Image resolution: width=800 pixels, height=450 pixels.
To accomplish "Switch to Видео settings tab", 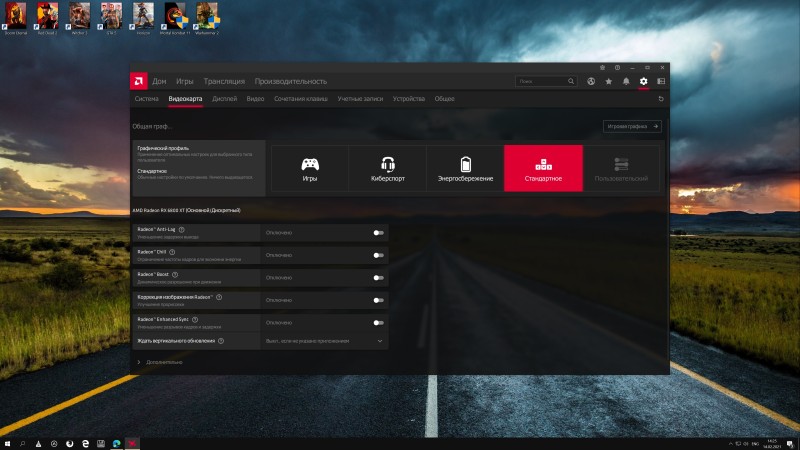I will tap(255, 99).
